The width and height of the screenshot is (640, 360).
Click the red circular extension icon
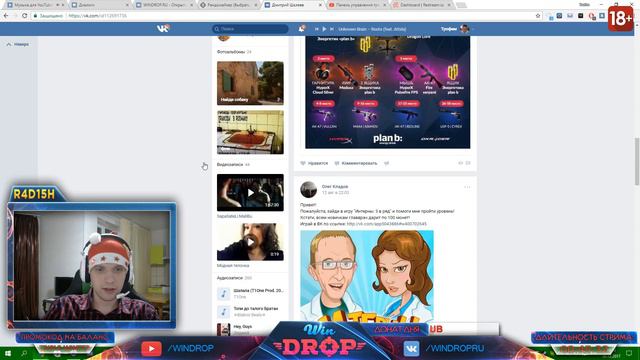pyautogui.click(x=591, y=16)
